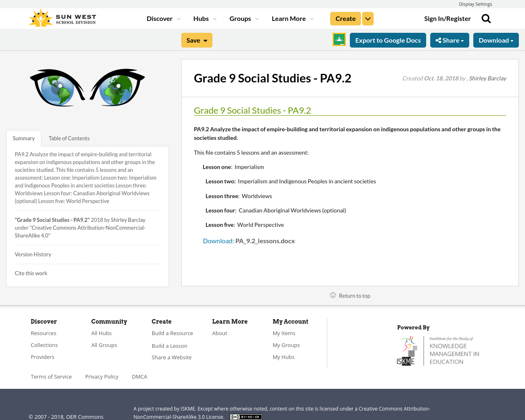
Task: Click Sign In/Register
Action: tap(447, 18)
